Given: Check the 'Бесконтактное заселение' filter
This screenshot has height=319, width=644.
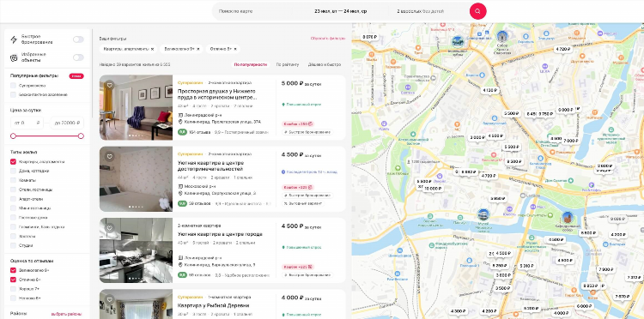Looking at the screenshot, I should (x=13, y=94).
